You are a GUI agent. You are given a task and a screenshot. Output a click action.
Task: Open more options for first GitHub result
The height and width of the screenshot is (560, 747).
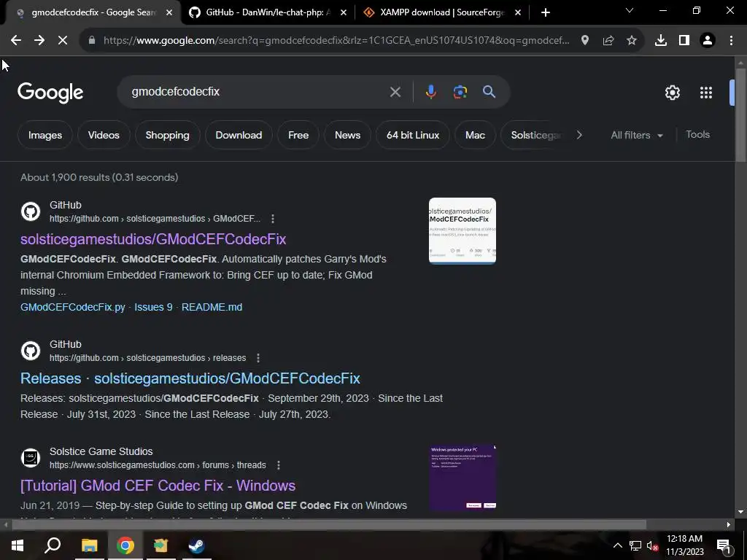[x=273, y=219]
